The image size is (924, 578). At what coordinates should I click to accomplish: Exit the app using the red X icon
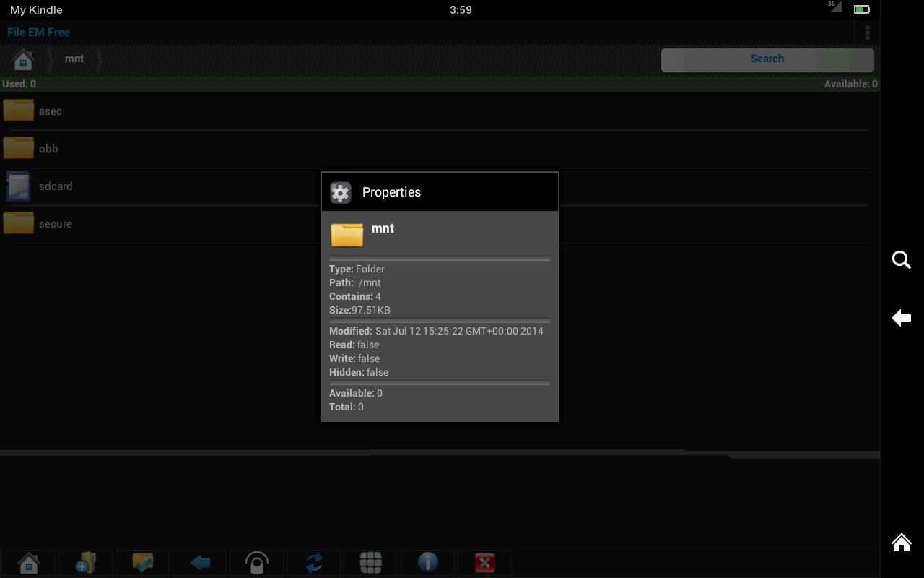click(484, 562)
